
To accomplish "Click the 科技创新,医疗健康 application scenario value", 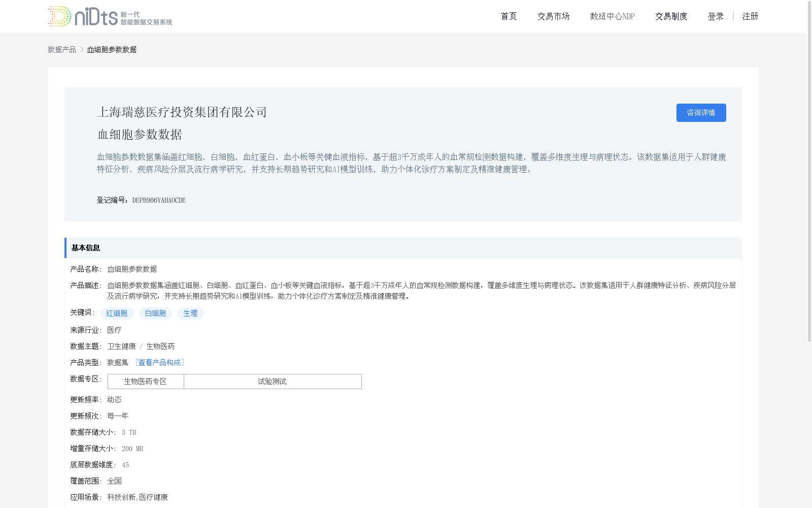I will pyautogui.click(x=138, y=497).
